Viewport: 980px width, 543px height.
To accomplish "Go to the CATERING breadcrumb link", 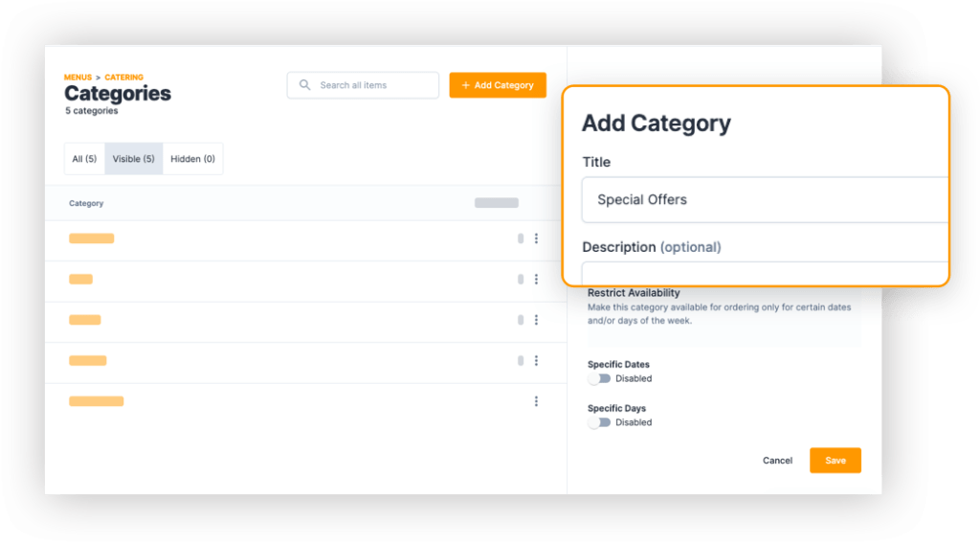I will (x=123, y=77).
